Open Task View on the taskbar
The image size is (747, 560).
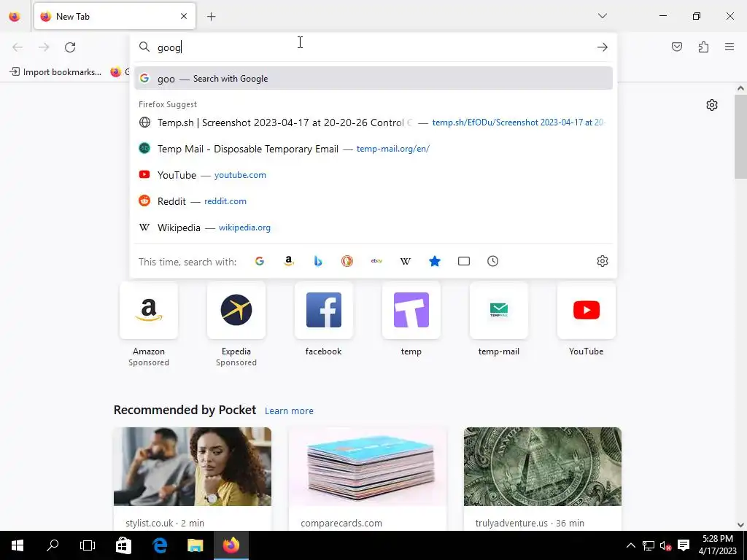(x=88, y=545)
